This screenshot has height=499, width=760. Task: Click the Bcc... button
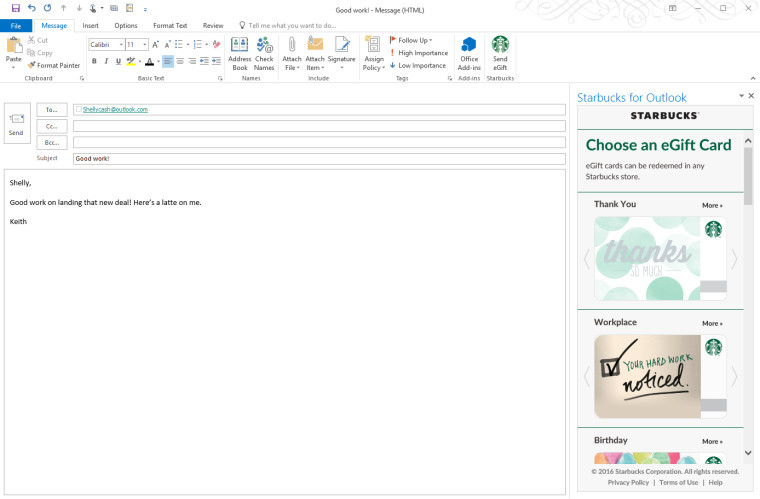pyautogui.click(x=52, y=143)
